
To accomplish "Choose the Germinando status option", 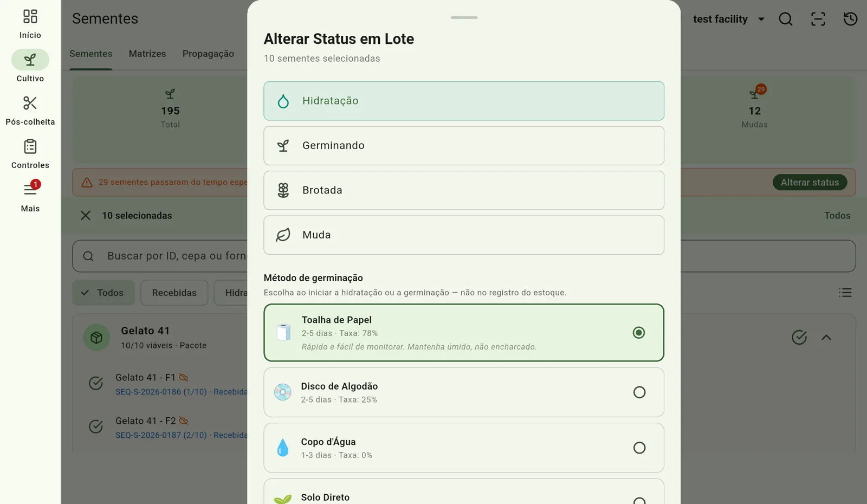I will click(x=464, y=146).
